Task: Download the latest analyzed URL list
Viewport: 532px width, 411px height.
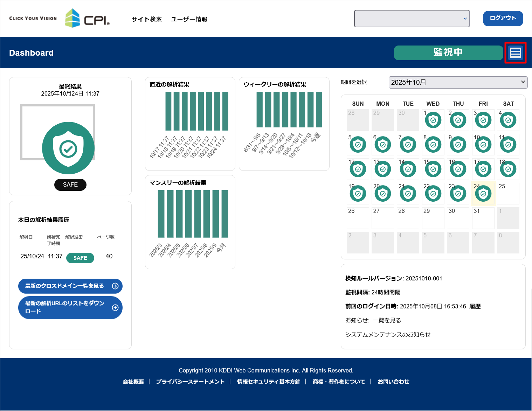Action: (70, 307)
